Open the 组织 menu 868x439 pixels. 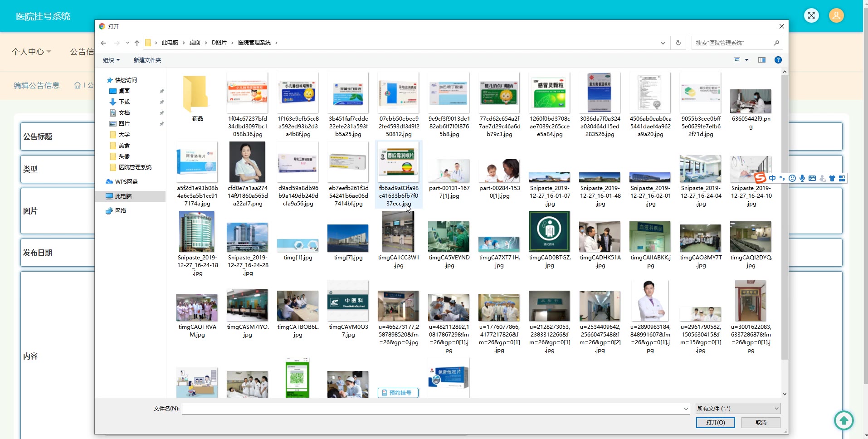point(111,60)
